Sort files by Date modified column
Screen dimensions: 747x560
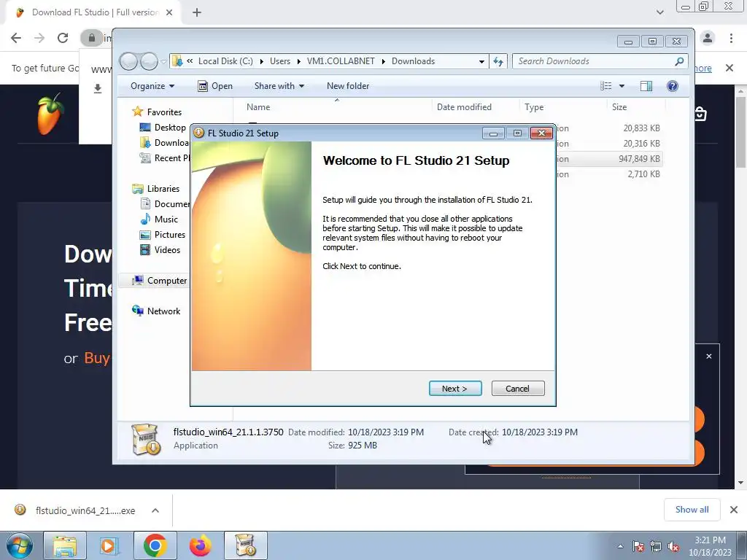coord(476,107)
